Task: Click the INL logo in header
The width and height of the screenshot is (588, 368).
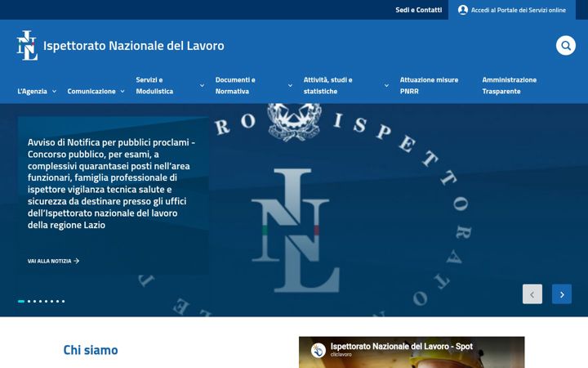Action: coord(27,46)
